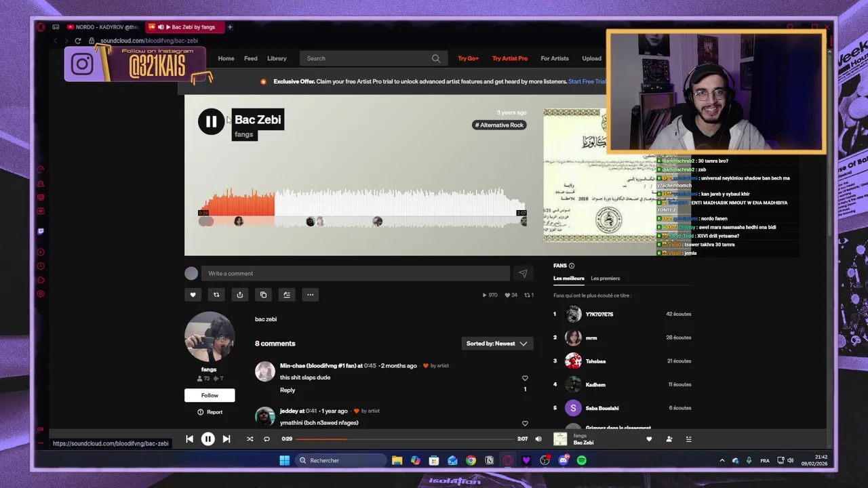Click the search magnifier icon in SoundCloud header
Viewport: 868px width, 488px height.
point(436,58)
